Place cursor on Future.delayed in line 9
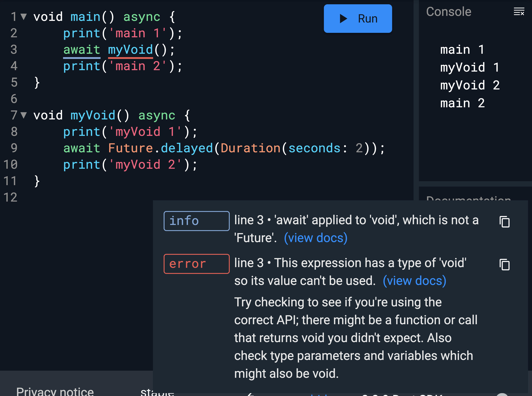Image resolution: width=532 pixels, height=396 pixels. pos(160,148)
